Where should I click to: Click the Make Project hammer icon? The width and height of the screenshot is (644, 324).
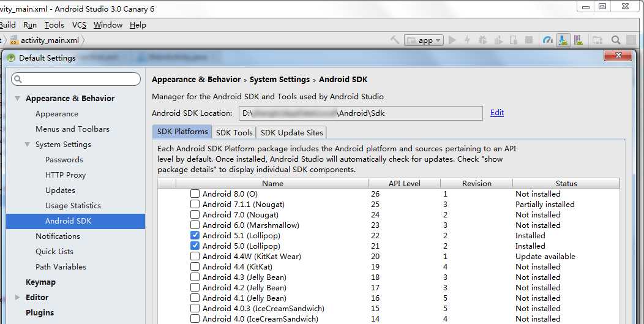pos(395,40)
